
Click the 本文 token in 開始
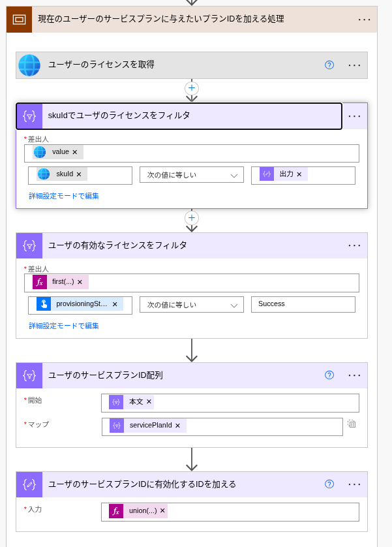tap(130, 402)
